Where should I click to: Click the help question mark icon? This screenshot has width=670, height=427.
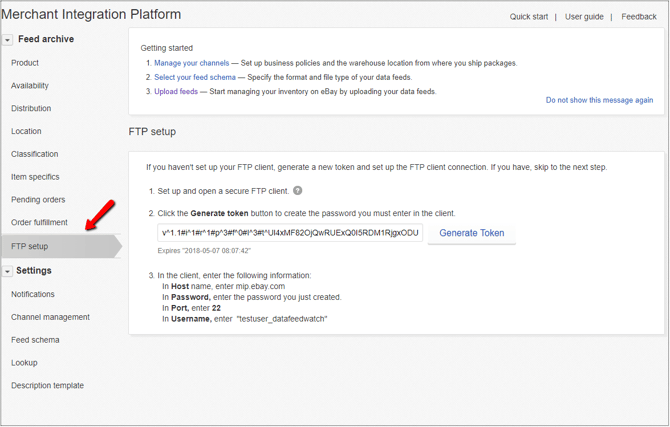[x=297, y=190]
